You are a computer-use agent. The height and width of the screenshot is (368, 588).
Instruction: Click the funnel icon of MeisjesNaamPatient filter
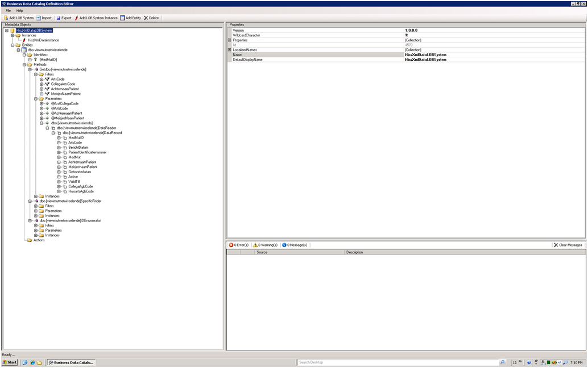(x=47, y=94)
